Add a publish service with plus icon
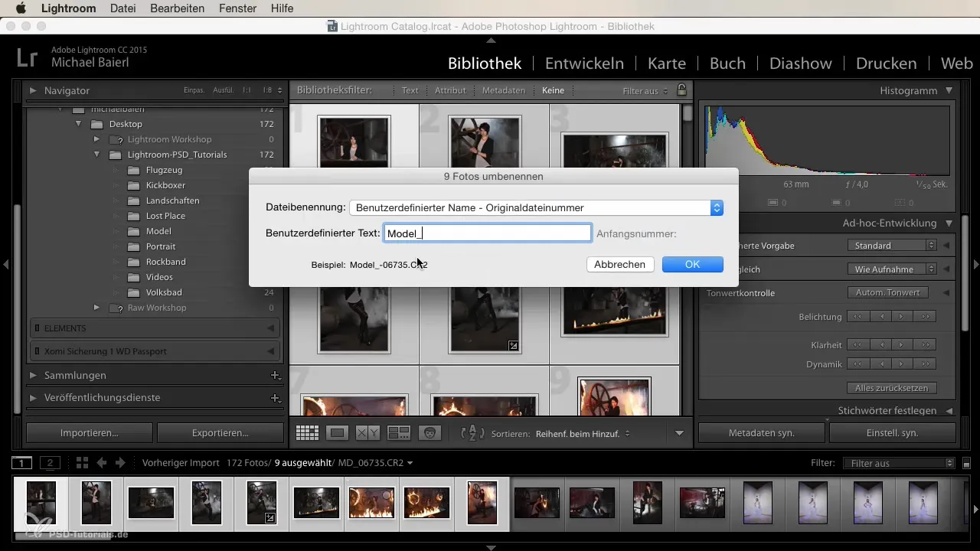The width and height of the screenshot is (980, 551). 276,398
